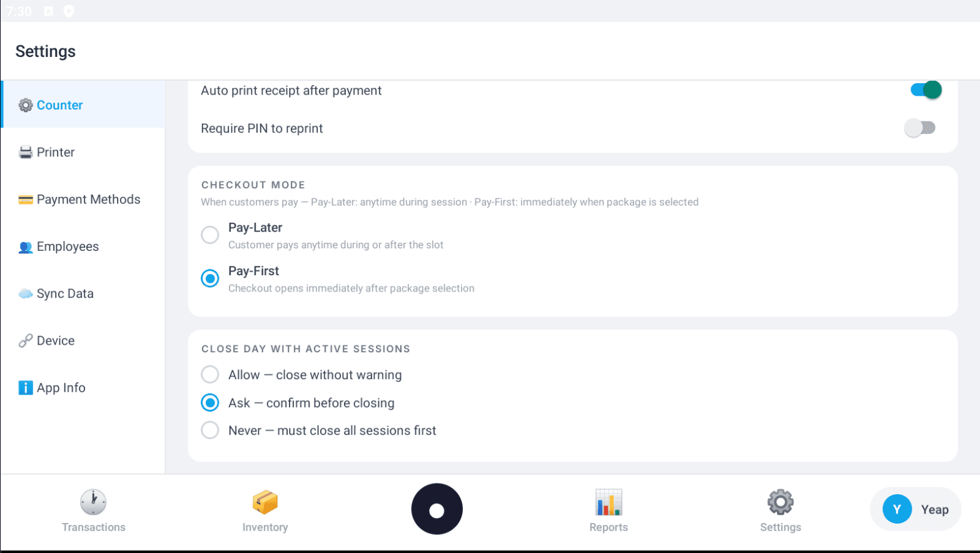The image size is (980, 553).
Task: Click the Sync Data cloud icon
Action: (x=26, y=294)
